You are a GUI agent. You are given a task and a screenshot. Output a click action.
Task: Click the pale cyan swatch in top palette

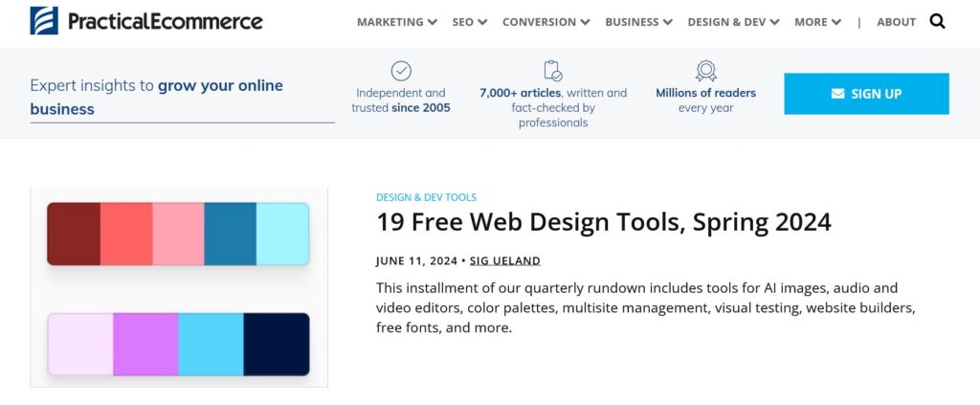(x=282, y=234)
